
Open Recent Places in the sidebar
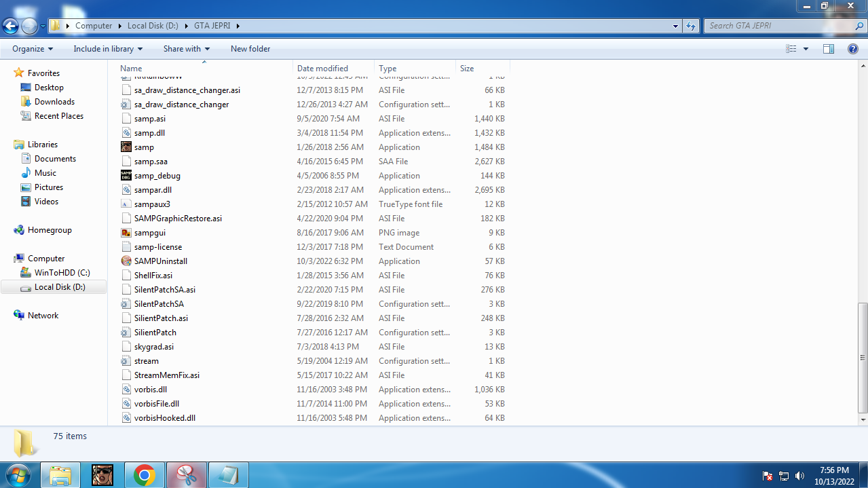pyautogui.click(x=59, y=116)
